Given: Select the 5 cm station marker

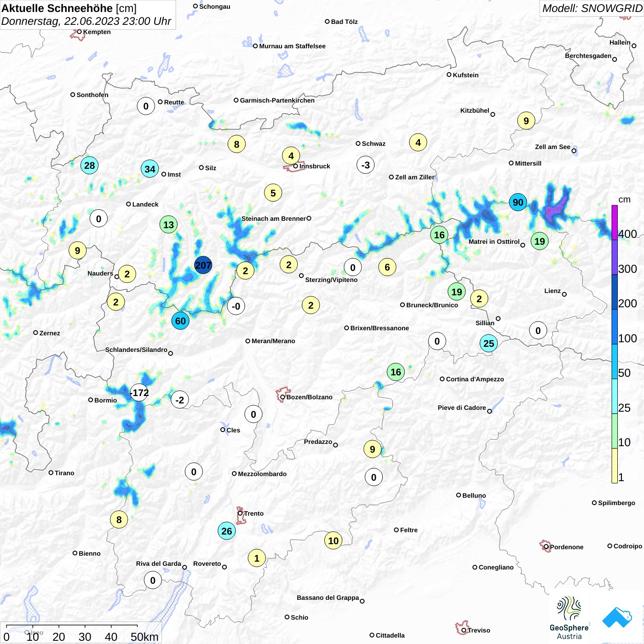Looking at the screenshot, I should click(x=273, y=193).
